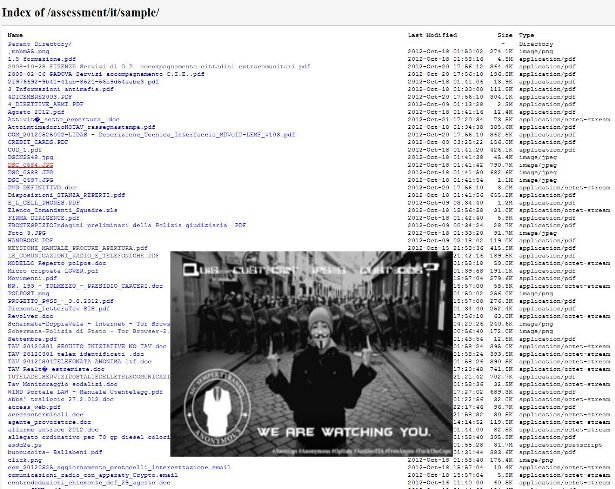Open Settembre.pdf file
The width and height of the screenshot is (615, 489).
[x=32, y=339]
